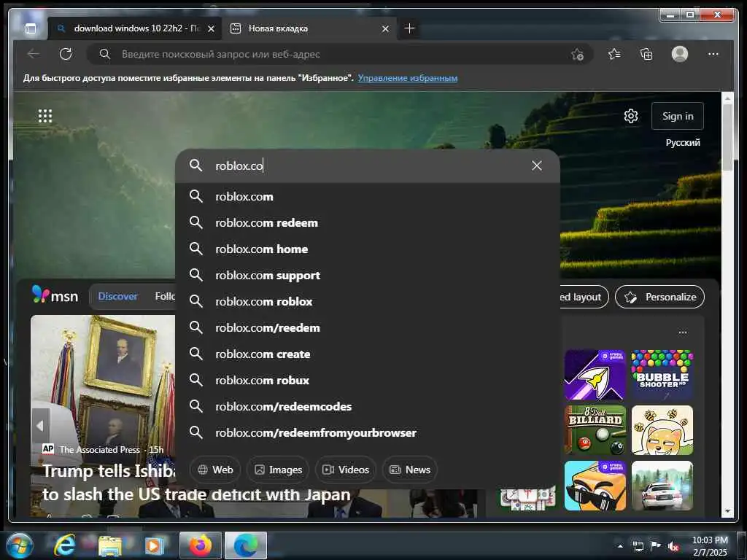The width and height of the screenshot is (747, 560).
Task: Click the muted volume tray icon
Action: [x=673, y=547]
